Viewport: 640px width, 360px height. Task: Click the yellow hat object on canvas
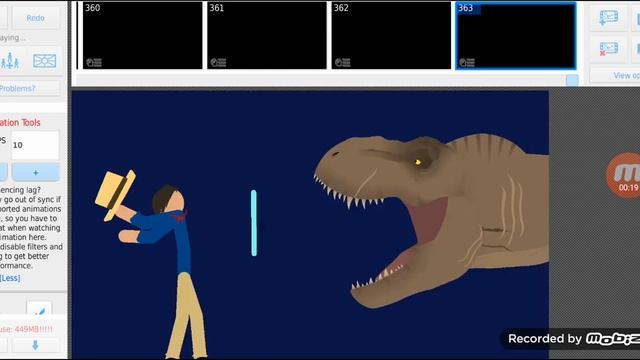115,195
